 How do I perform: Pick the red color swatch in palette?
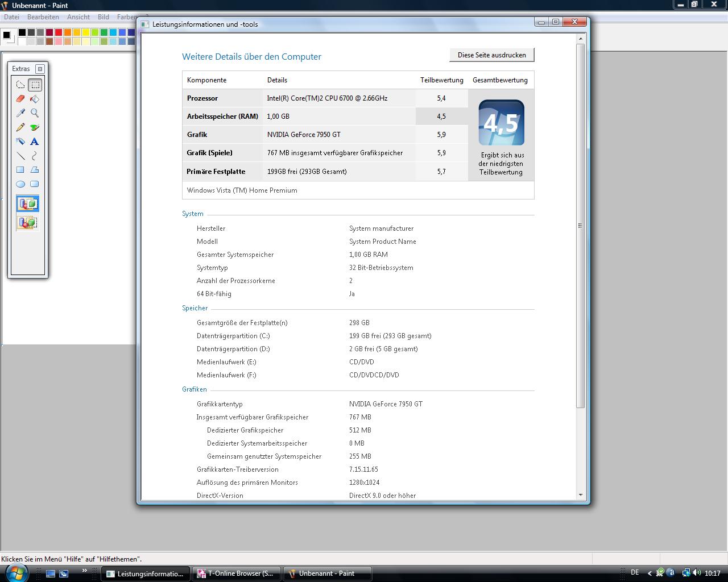pyautogui.click(x=59, y=32)
